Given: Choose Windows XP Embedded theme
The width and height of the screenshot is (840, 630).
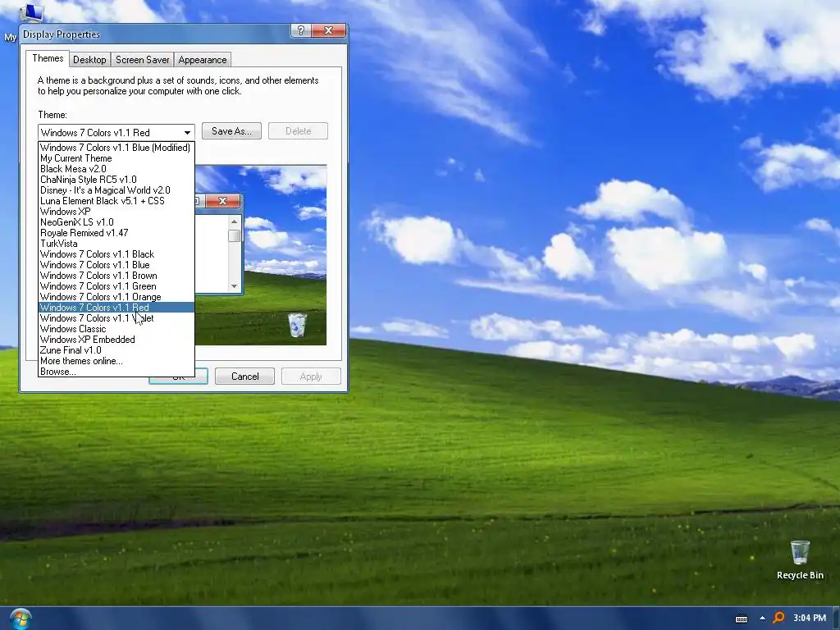Looking at the screenshot, I should [116, 340].
